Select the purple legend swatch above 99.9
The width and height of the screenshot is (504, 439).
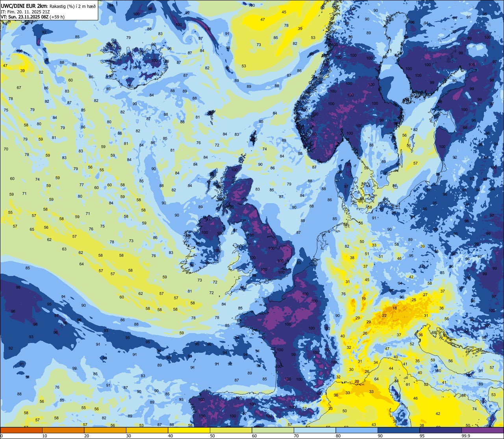(482, 430)
